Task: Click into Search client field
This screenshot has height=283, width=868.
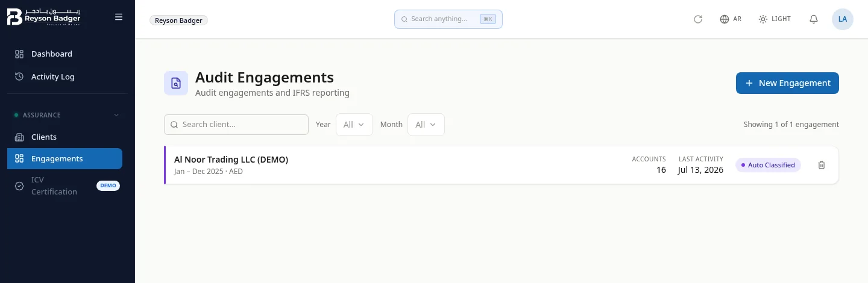Action: [236, 125]
